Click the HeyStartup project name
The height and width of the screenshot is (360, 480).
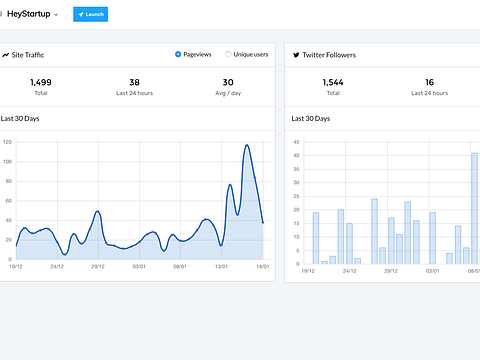[29, 14]
